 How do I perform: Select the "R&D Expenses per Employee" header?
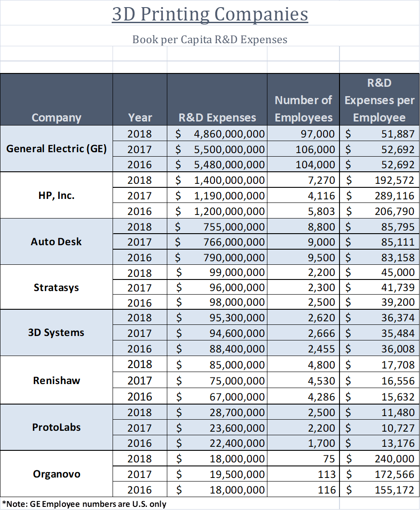[380, 100]
